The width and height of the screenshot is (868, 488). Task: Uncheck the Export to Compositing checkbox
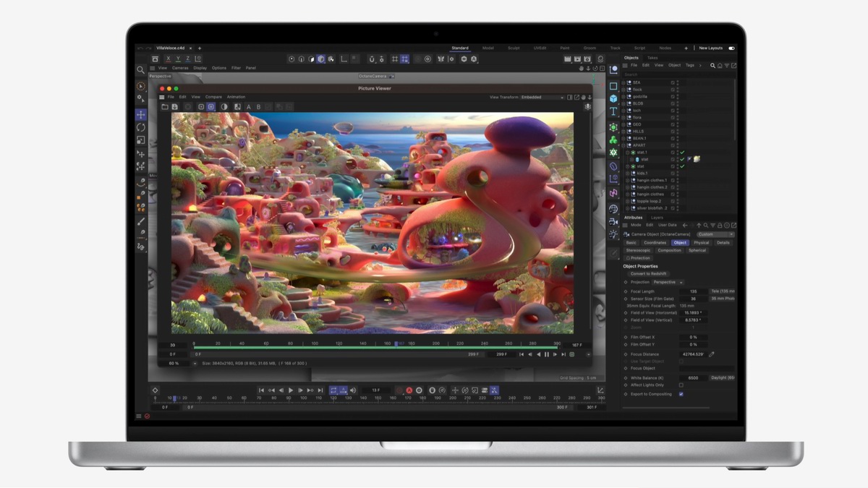tap(681, 394)
